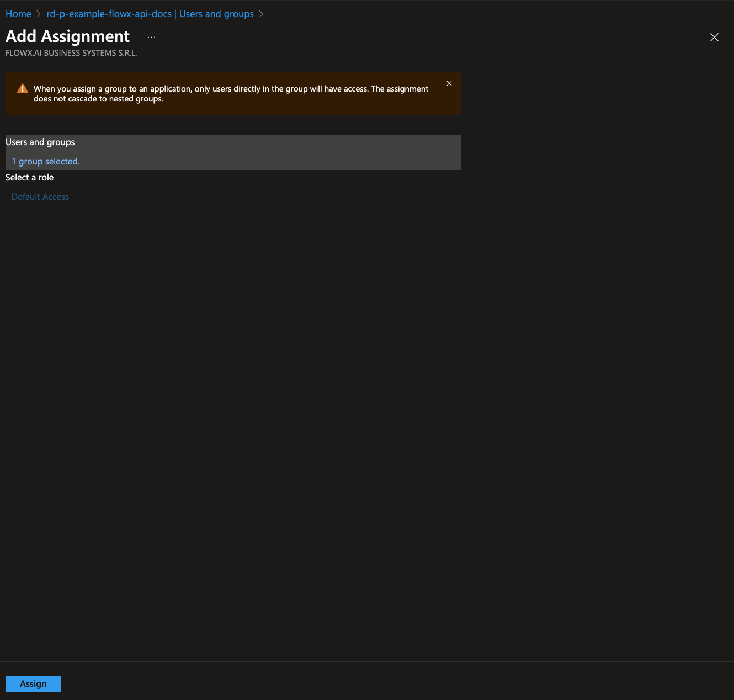
Task: Click the Assign button
Action: pyautogui.click(x=33, y=683)
